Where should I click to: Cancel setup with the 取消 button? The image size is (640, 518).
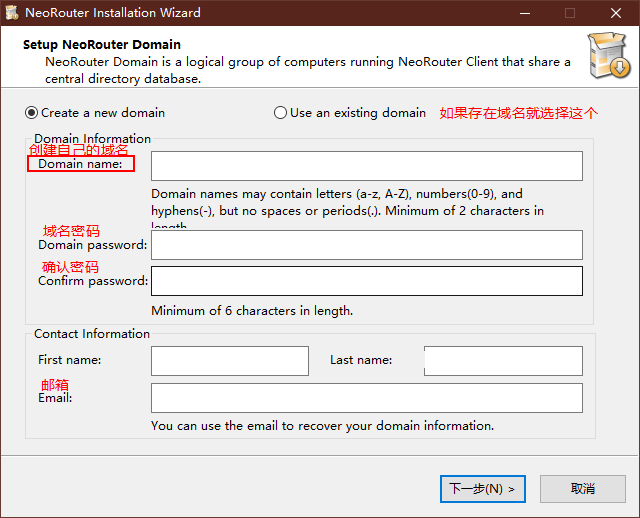(x=582, y=489)
